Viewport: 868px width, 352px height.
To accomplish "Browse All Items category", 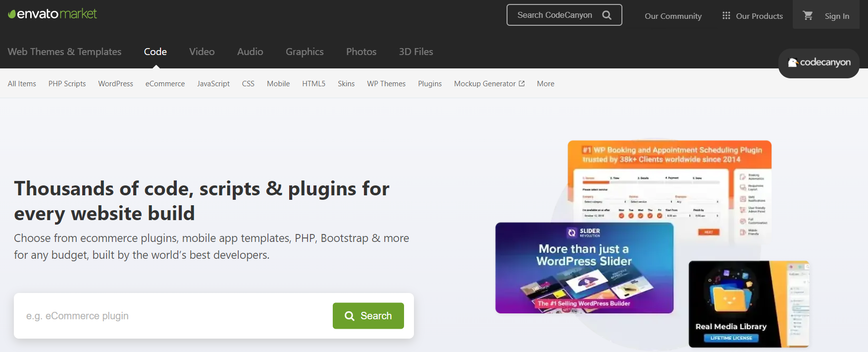I will coord(22,83).
